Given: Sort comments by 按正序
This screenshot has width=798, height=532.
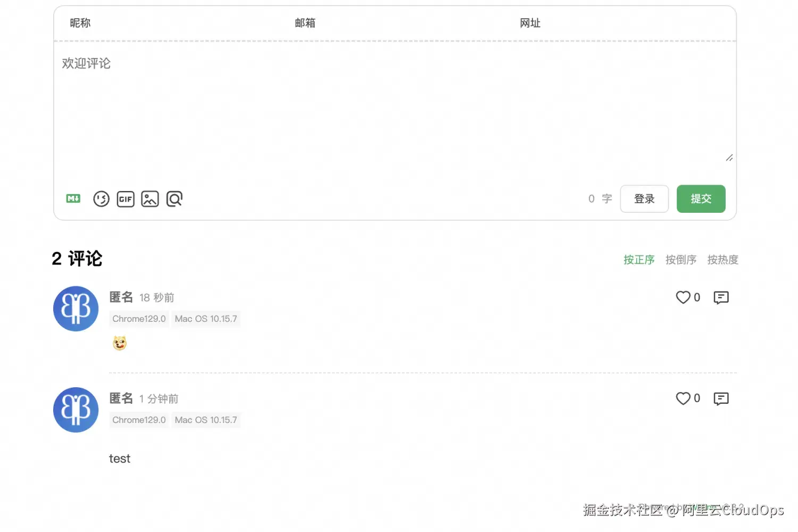Looking at the screenshot, I should pos(639,260).
